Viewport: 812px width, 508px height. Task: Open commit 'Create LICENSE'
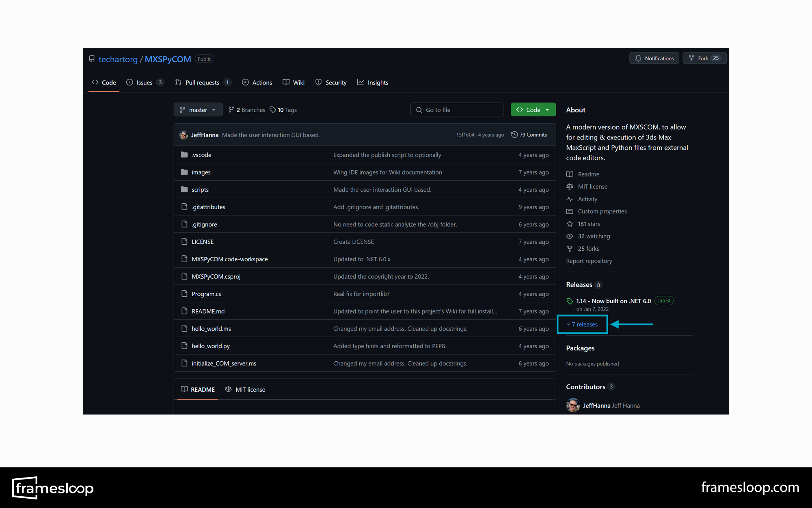354,242
